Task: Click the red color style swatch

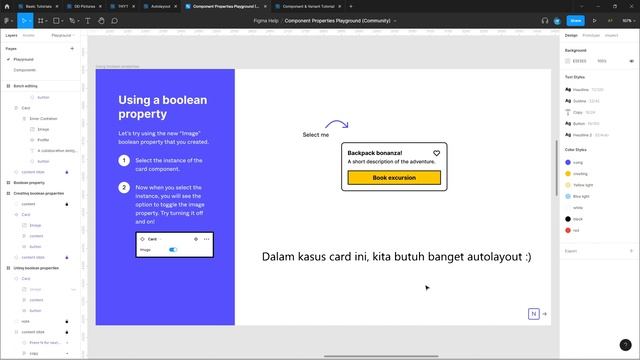Action: pyautogui.click(x=568, y=230)
